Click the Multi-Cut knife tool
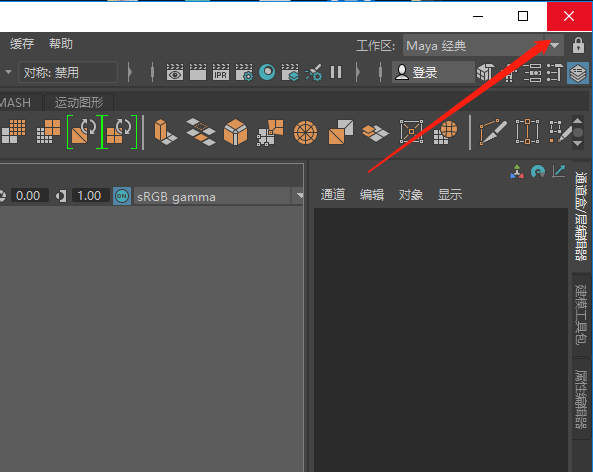Screen dimensions: 593x472 coord(493,132)
